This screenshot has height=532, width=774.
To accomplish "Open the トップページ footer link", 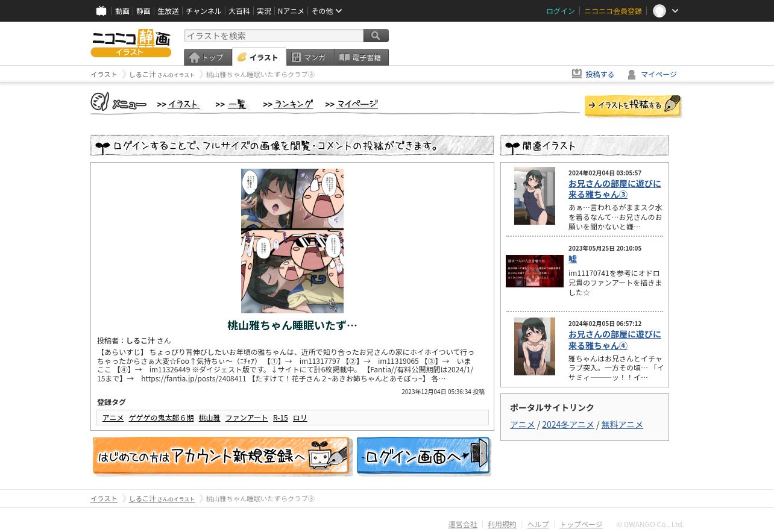I will point(581,524).
